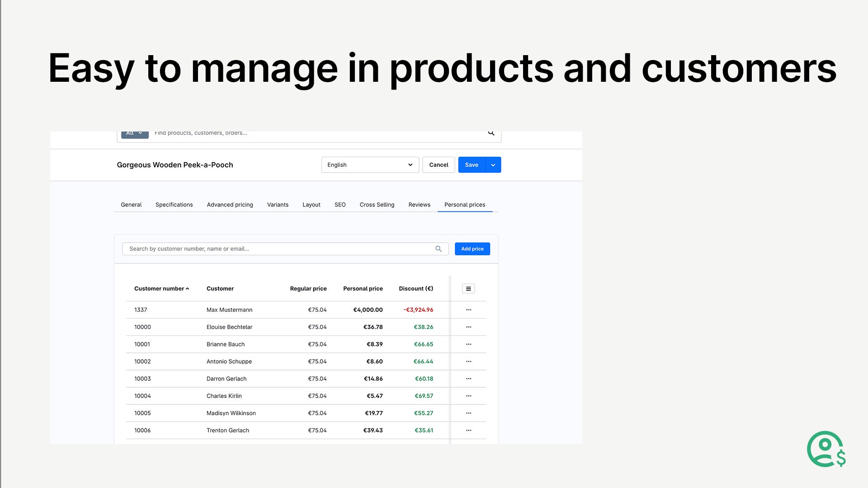The image size is (868, 488).
Task: Click discount value €35.61
Action: (x=424, y=430)
